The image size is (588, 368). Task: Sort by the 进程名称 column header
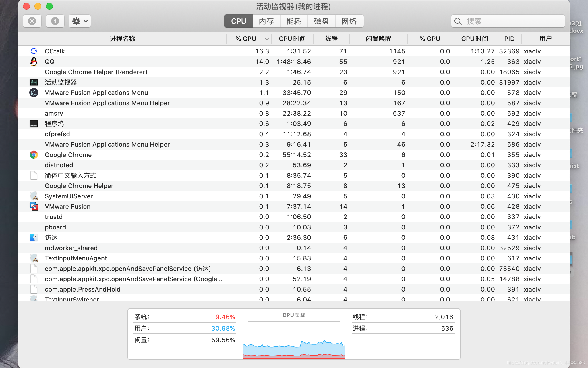pos(122,39)
